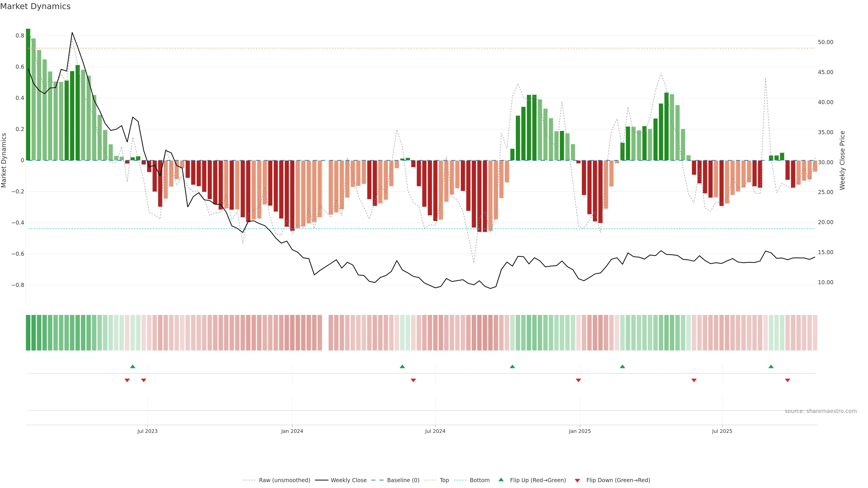This screenshot has height=488, width=868.
Task: Toggle the Top threshold legend entry
Action: tap(444, 480)
